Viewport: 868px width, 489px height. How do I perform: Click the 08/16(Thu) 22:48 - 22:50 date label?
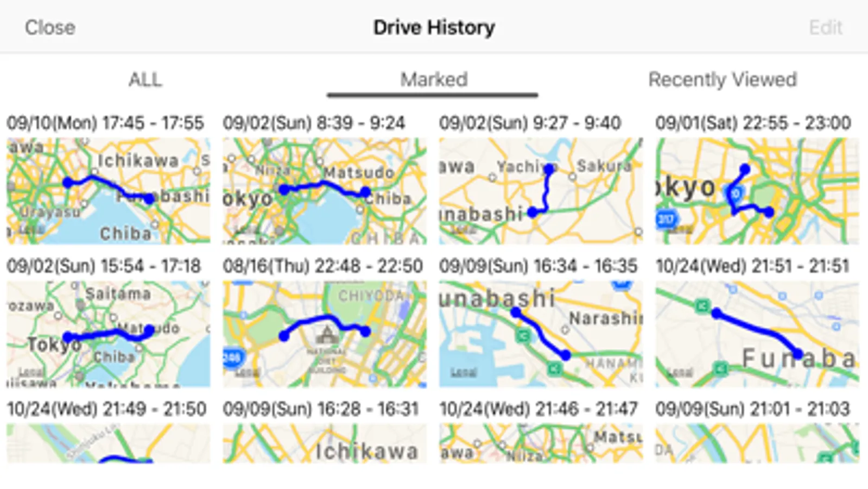(x=323, y=266)
